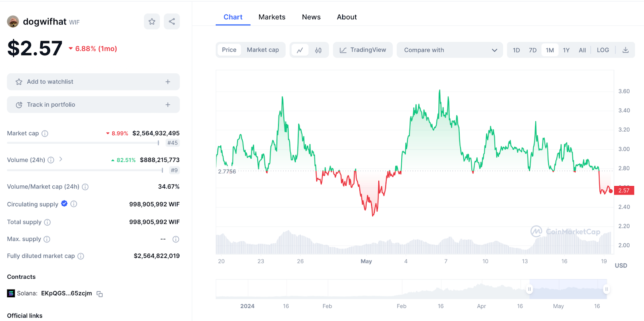Screen dimensions: 644x321
Task: Toggle LOG scale on chart
Action: (603, 50)
